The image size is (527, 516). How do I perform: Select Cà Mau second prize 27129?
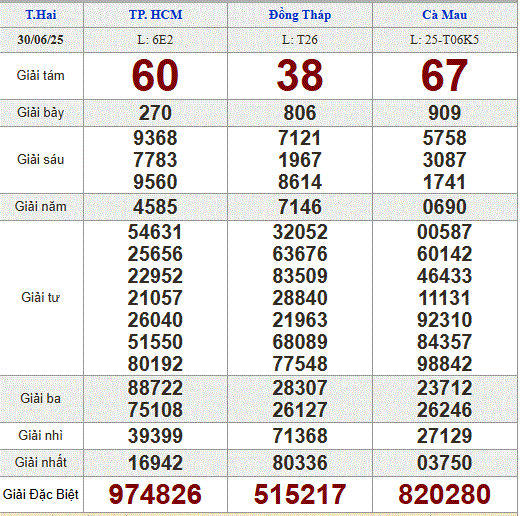[x=444, y=436]
